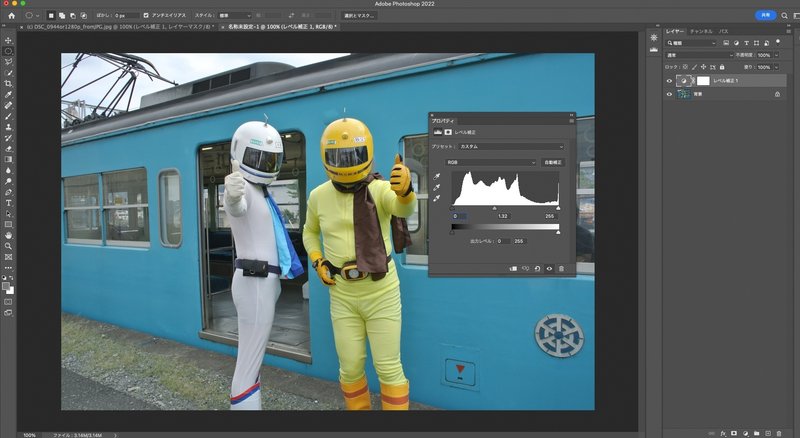
Task: Pick the gray point eyedropper in Properties
Action: point(436,188)
